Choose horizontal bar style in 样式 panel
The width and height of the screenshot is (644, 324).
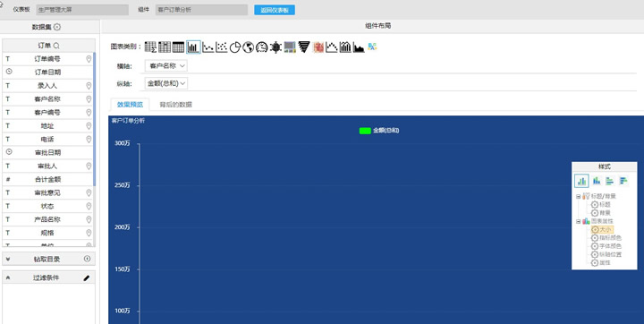click(x=610, y=181)
